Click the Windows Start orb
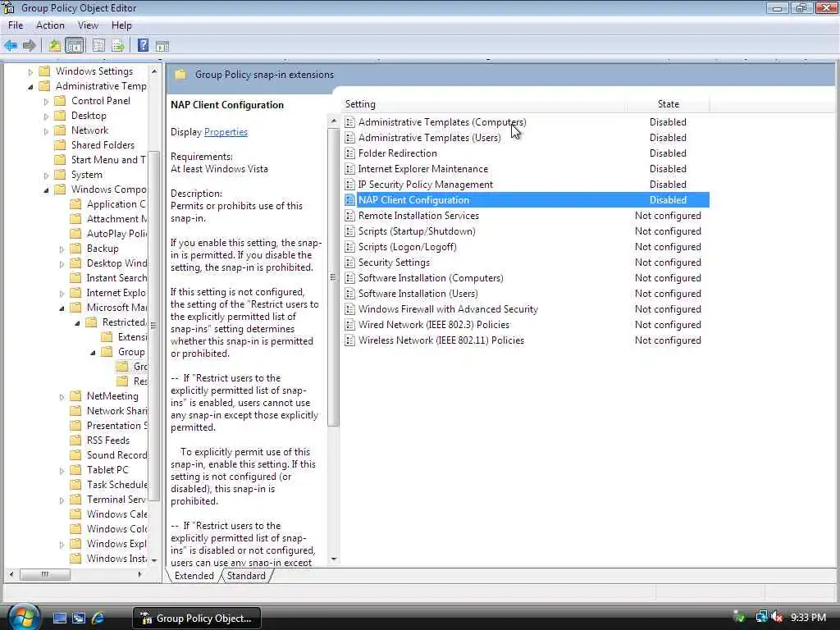840x630 pixels. [24, 618]
